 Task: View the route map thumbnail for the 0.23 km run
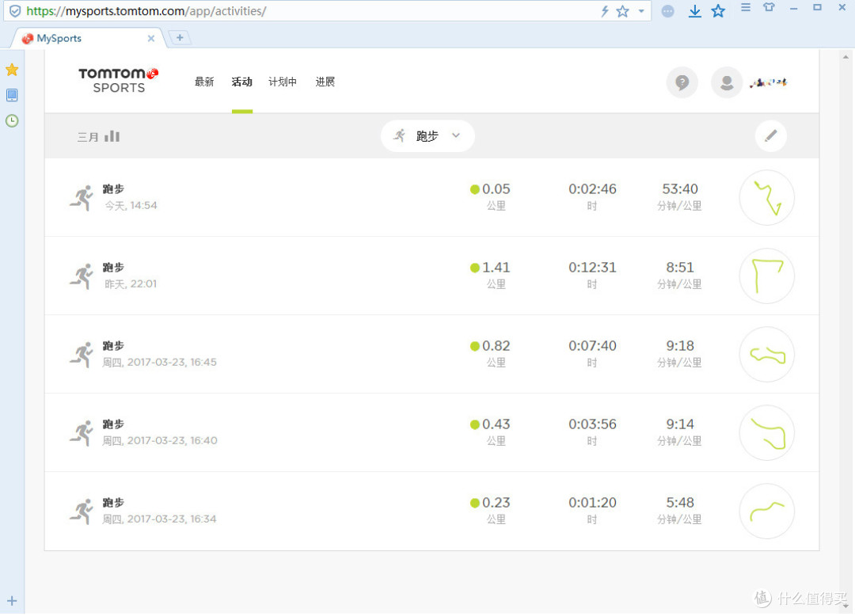pyautogui.click(x=766, y=511)
